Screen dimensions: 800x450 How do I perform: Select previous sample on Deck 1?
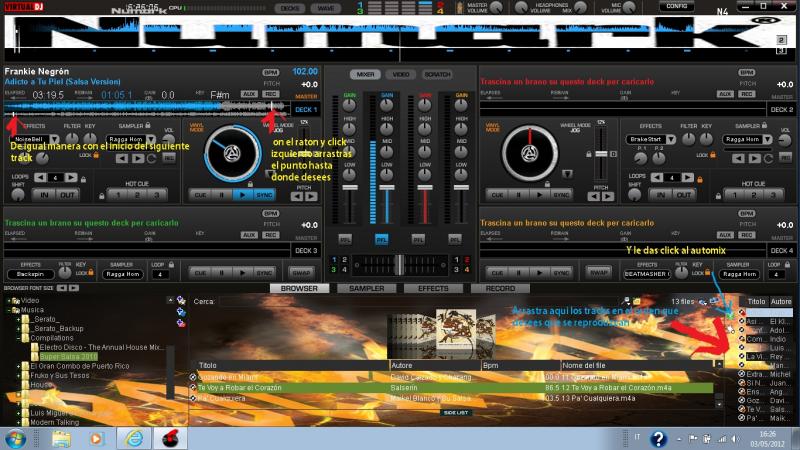121,158
